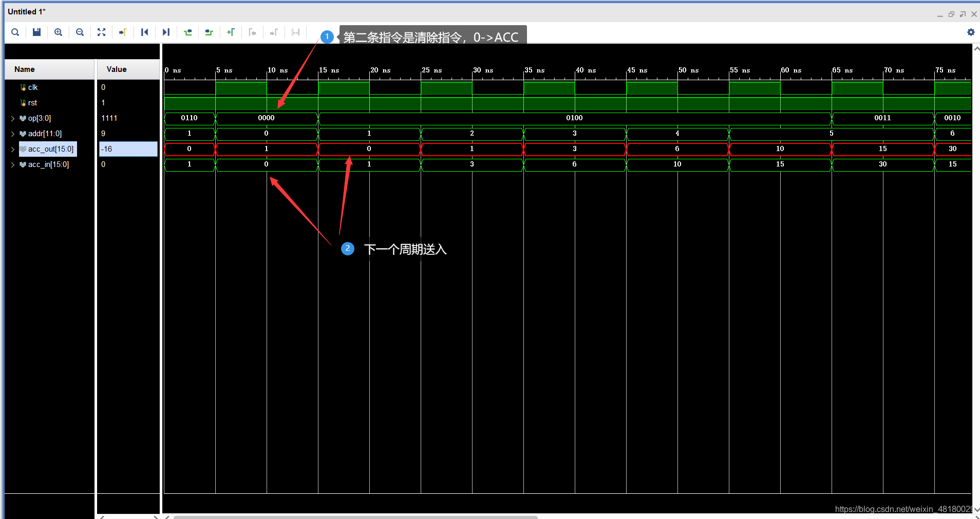
Task: Click the 0010 segment of op waveform
Action: coord(953,118)
